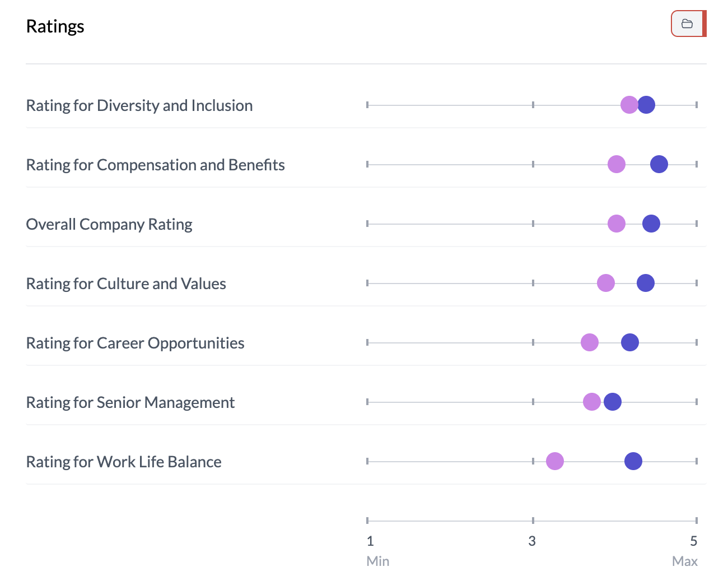Click the midpoint tick on the Culture and Values scale
728x576 pixels.
[532, 282]
